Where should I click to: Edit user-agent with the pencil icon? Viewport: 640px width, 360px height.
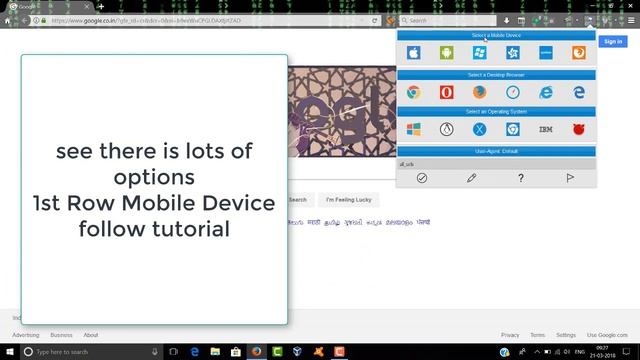(x=471, y=178)
